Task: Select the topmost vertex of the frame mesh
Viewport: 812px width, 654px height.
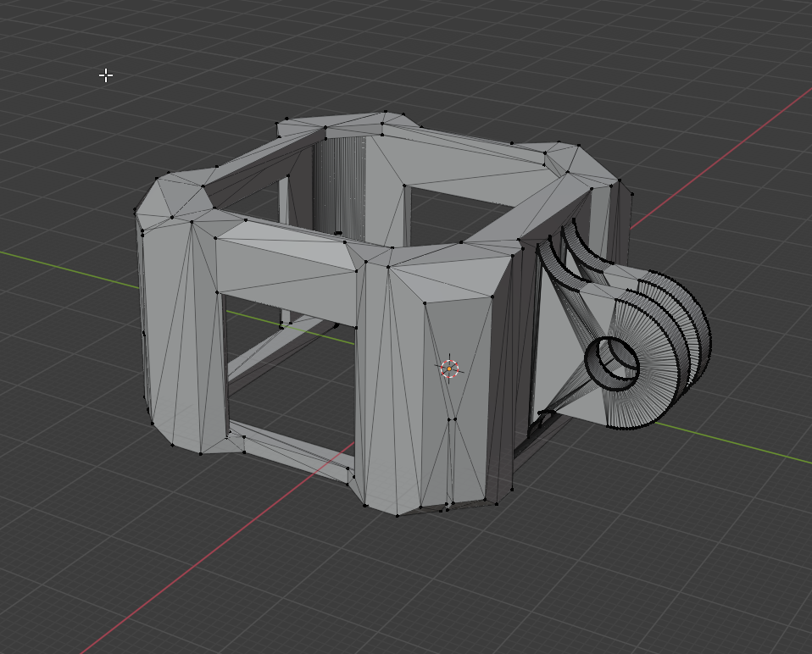Action: (386, 112)
